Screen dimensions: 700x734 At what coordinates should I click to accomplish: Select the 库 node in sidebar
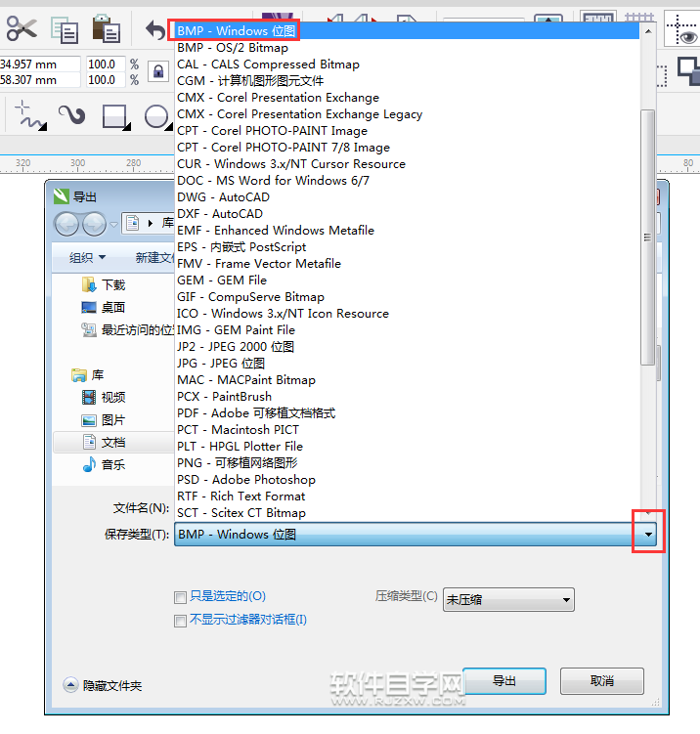[88, 375]
